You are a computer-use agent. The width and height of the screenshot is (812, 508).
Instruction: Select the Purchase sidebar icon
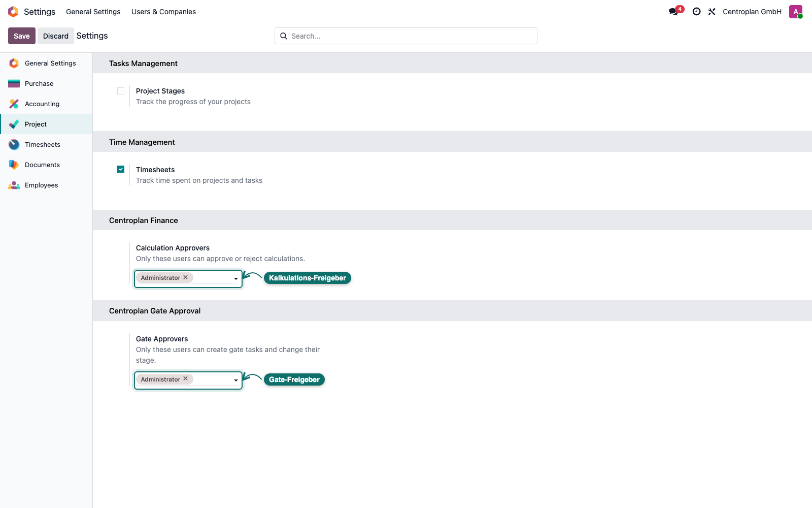(14, 83)
